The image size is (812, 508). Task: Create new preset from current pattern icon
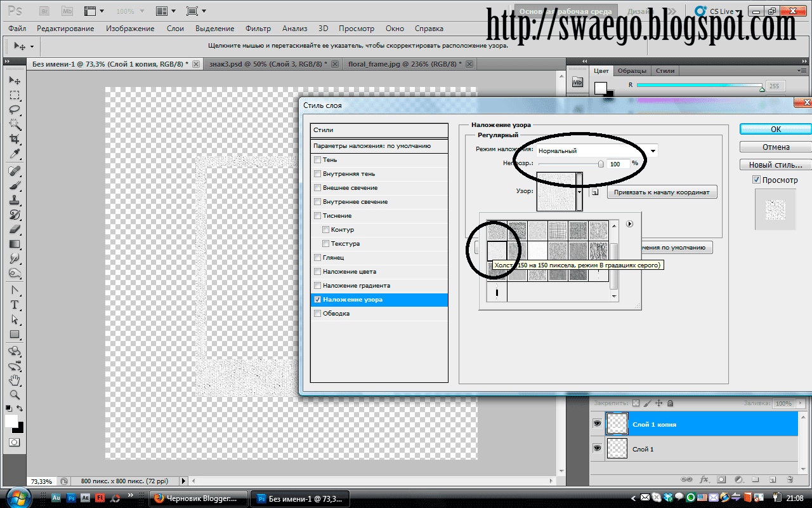tap(594, 192)
